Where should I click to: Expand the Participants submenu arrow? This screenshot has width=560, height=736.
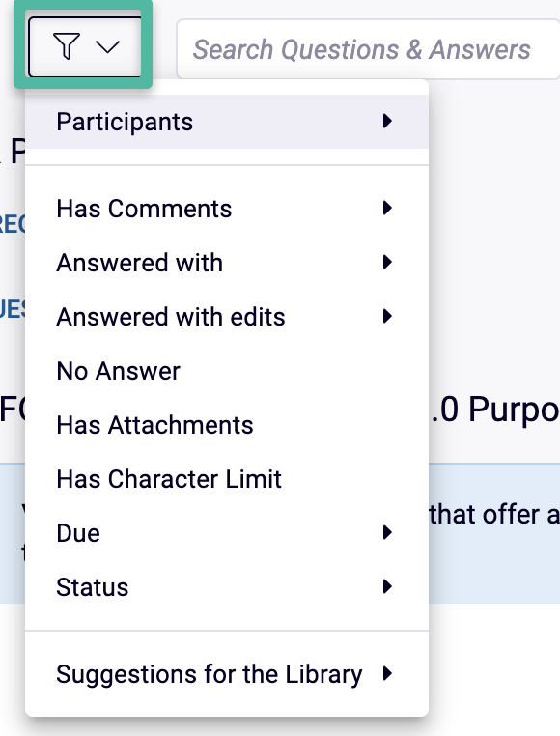point(387,121)
